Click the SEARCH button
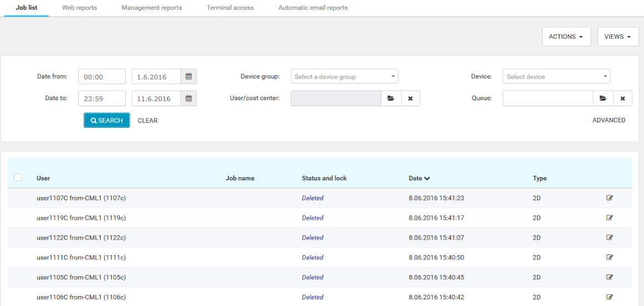Viewport: 644px width, 306px height. 107,121
